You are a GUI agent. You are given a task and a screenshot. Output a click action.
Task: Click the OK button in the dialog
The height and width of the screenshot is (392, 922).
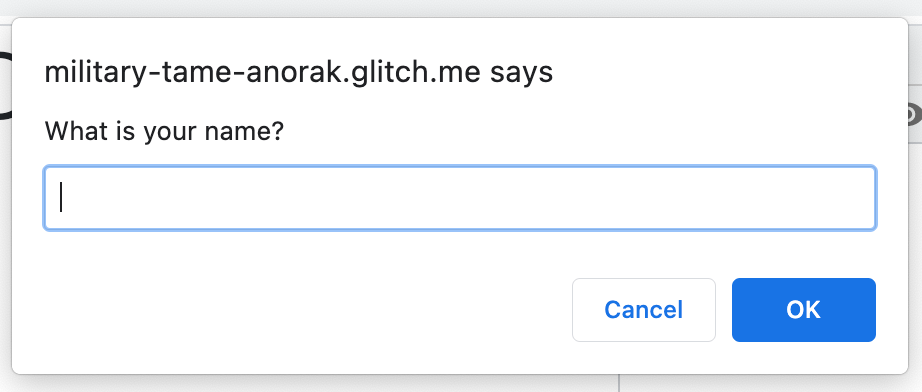coord(803,310)
